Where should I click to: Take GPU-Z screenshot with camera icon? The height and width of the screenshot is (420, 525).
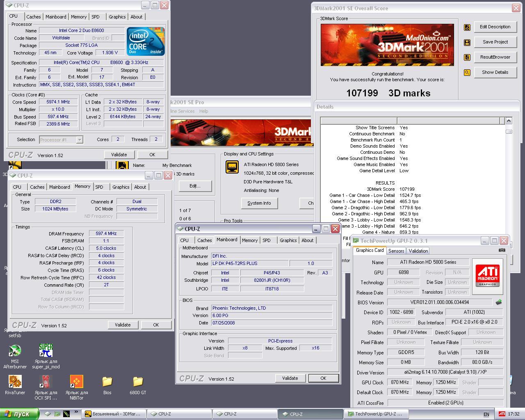point(502,250)
